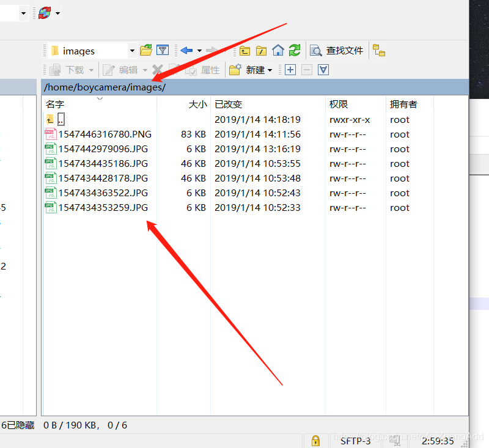Select file 1547434353259.JPG
This screenshot has width=489, height=448.
(x=103, y=207)
